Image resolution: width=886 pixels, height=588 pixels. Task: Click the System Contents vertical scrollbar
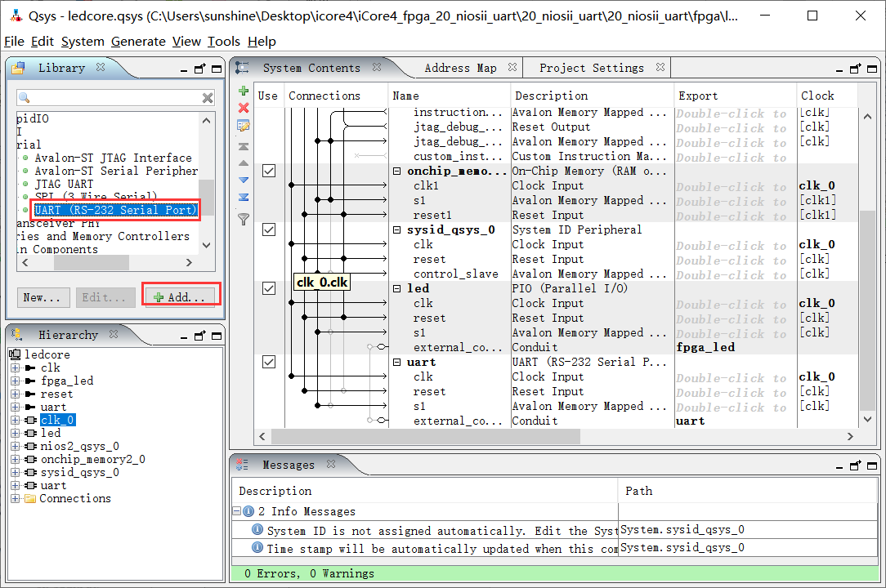[869, 310]
